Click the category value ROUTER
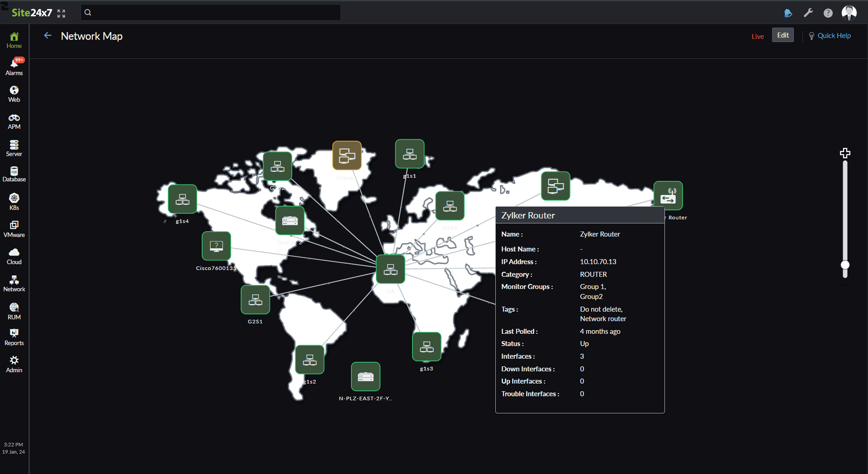The image size is (868, 474). (x=593, y=275)
